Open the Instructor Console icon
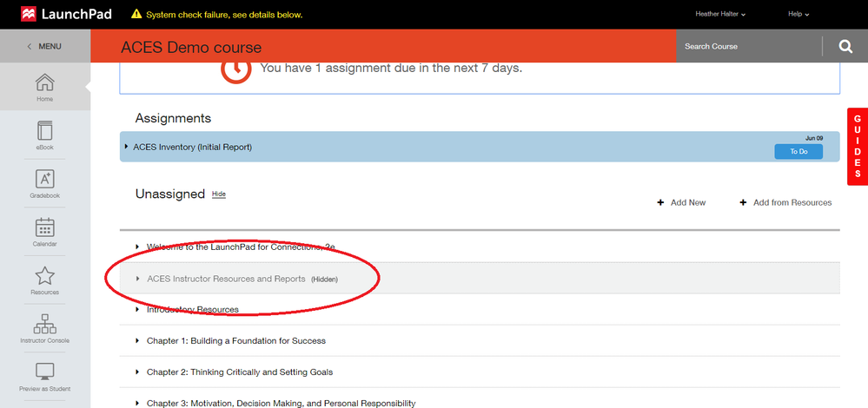Screen dimensions: 868x408 pos(44,325)
